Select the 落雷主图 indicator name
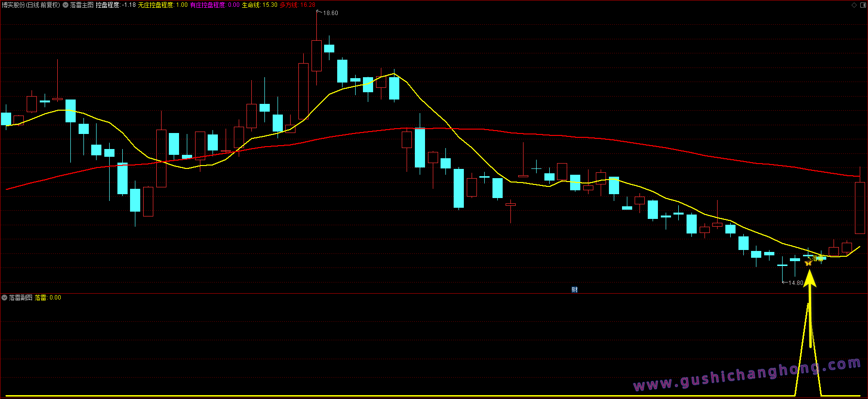 [82, 5]
